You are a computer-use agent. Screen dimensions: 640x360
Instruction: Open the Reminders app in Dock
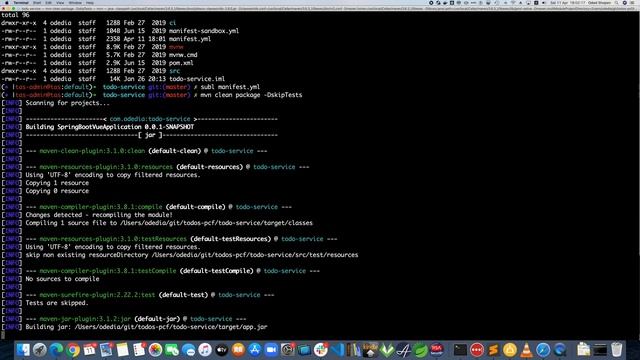pos(139,349)
